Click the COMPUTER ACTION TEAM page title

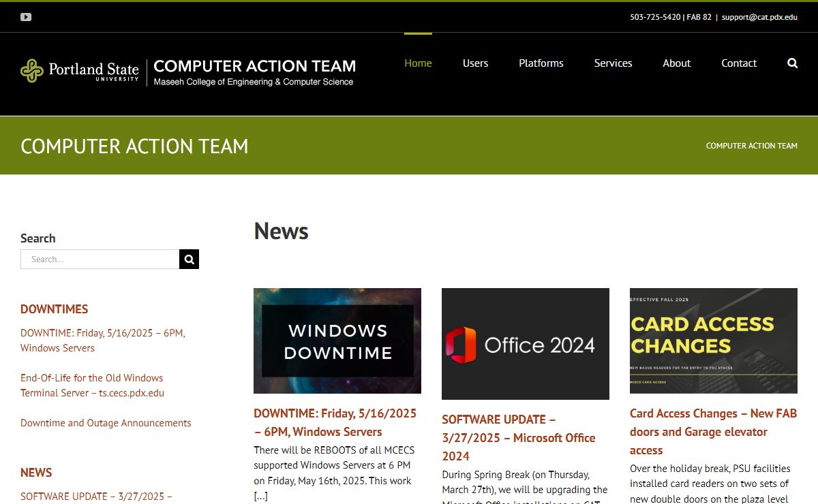click(134, 146)
